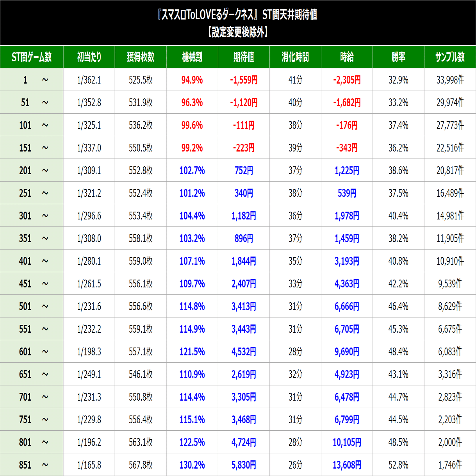This screenshot has width=476, height=476.
Task: Select the 896円 cell
Action: pos(244,239)
